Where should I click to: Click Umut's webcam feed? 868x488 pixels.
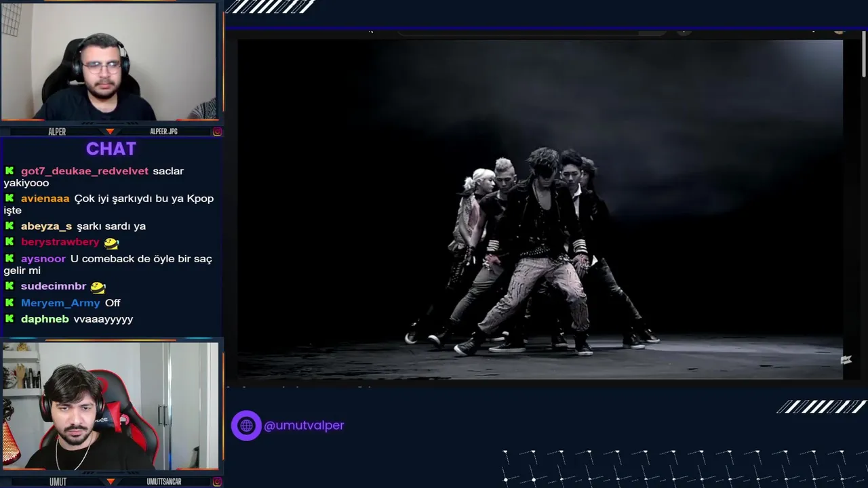click(110, 405)
